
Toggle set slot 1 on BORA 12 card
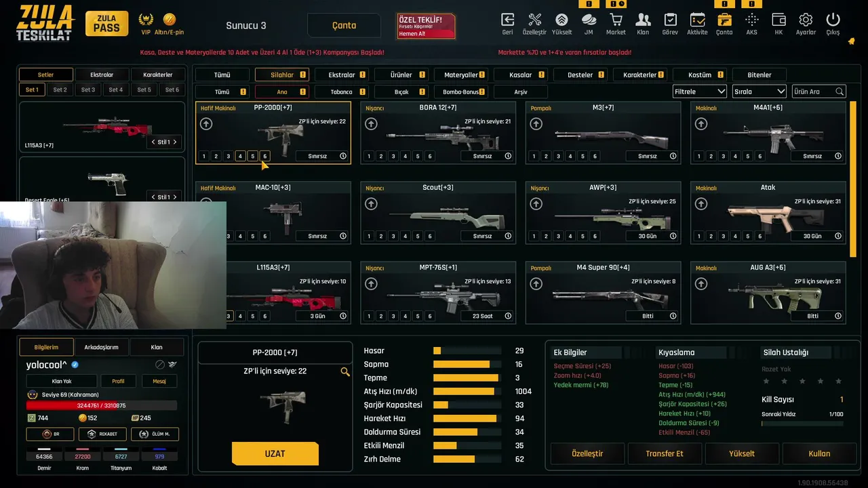[369, 156]
